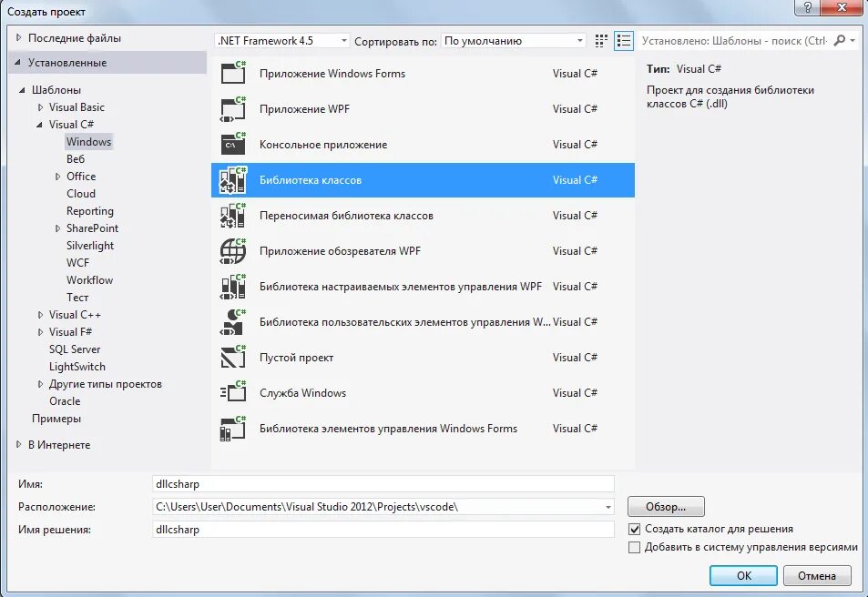Click the Windows Forms application template icon
This screenshot has height=597, width=868.
(x=233, y=73)
